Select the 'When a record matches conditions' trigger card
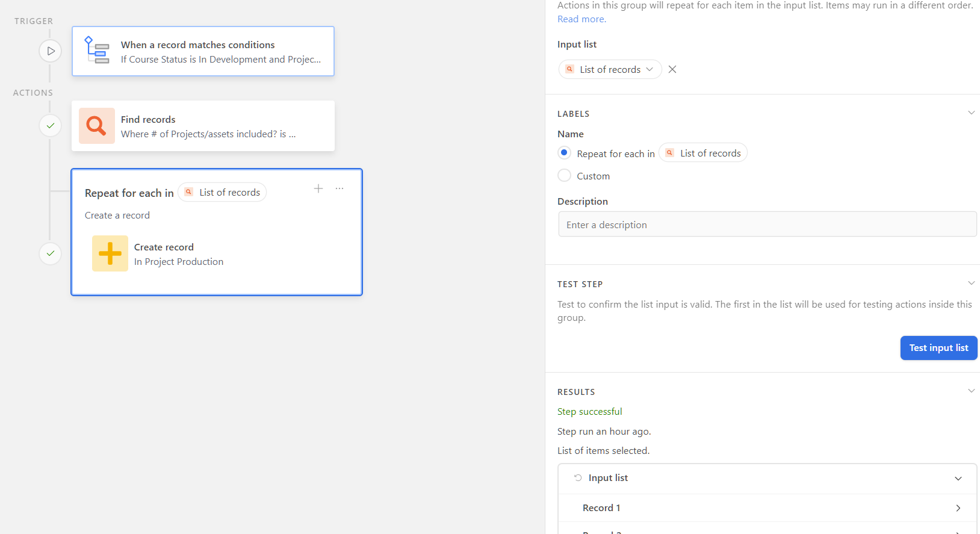Image resolution: width=980 pixels, height=534 pixels. [x=203, y=51]
